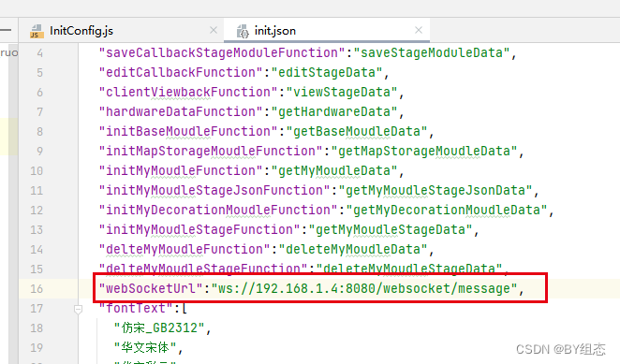Click the deleteMyMoudleData value on line 14
620x364 pixels.
click(353, 250)
